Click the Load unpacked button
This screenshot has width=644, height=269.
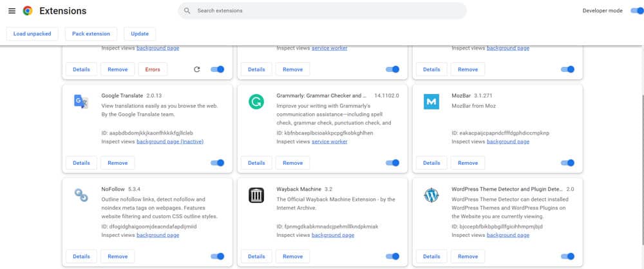[32, 33]
